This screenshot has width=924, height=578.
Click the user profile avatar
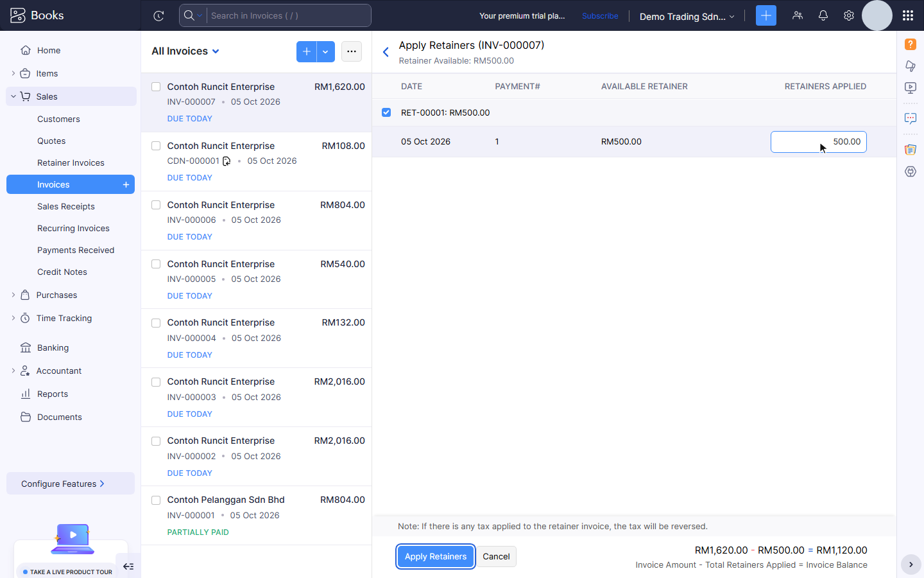click(877, 15)
